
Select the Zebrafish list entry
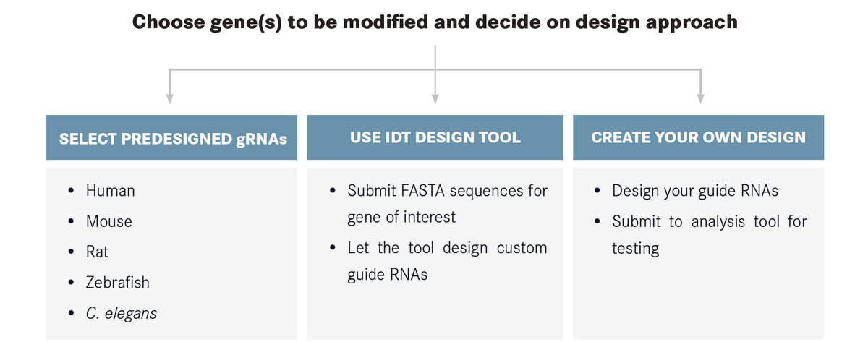coord(117,282)
